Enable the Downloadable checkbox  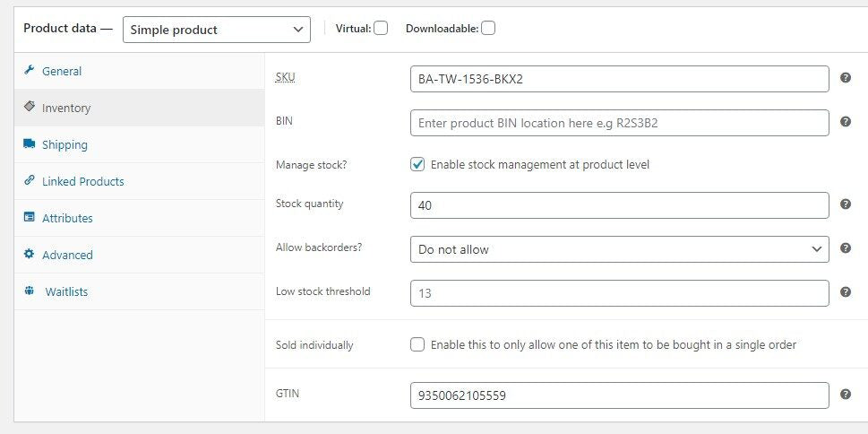tap(488, 28)
